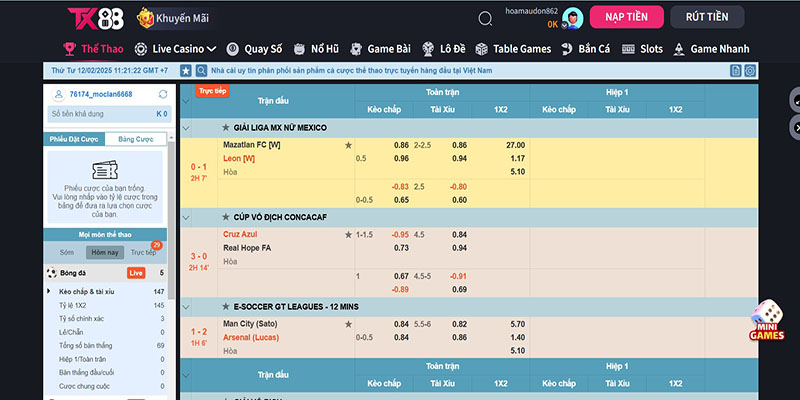Screen dimensions: 800x400
Task: Click the Mini Games dice icon
Action: coord(766,318)
